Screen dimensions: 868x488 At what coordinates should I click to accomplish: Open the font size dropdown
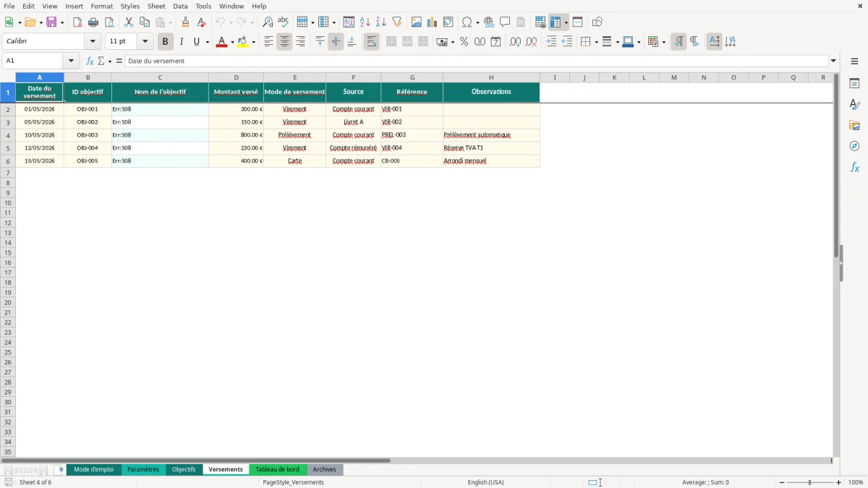coord(145,42)
